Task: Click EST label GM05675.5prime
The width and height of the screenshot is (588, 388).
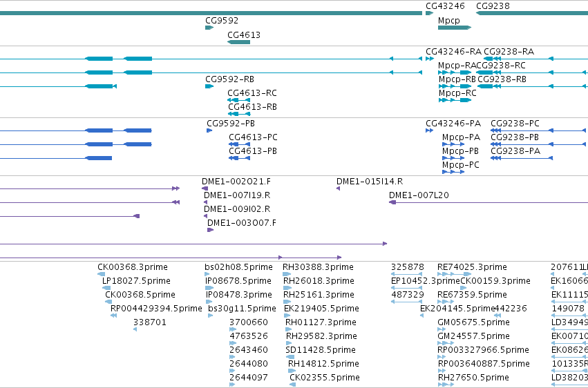Action: [473, 323]
